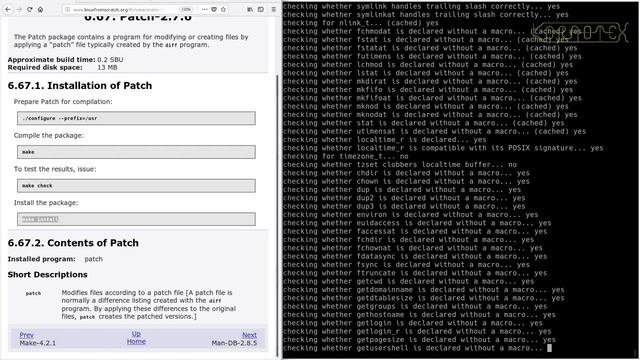640x360 pixels.
Task: Open the page actions three-dot menu
Action: click(x=204, y=9)
